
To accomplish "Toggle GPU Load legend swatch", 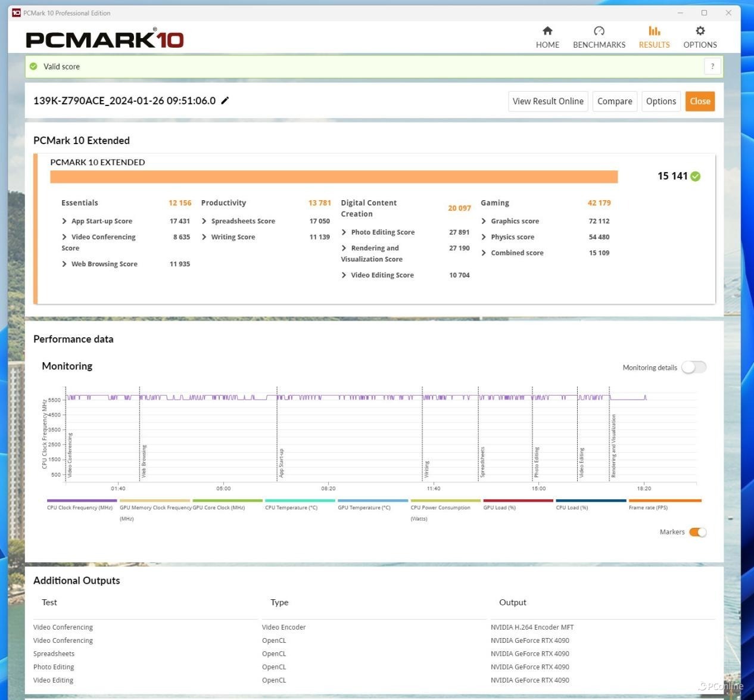I will 518,500.
